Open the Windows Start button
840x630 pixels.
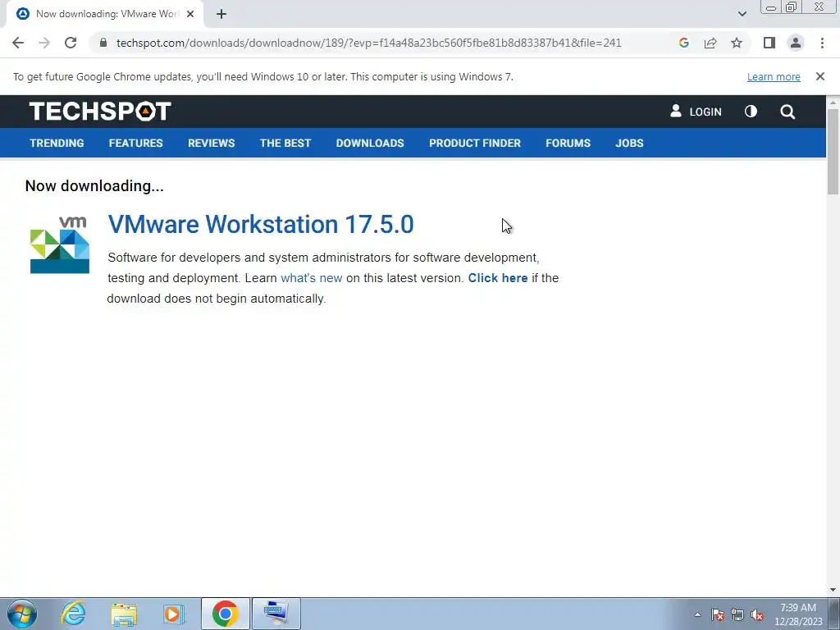[21, 614]
